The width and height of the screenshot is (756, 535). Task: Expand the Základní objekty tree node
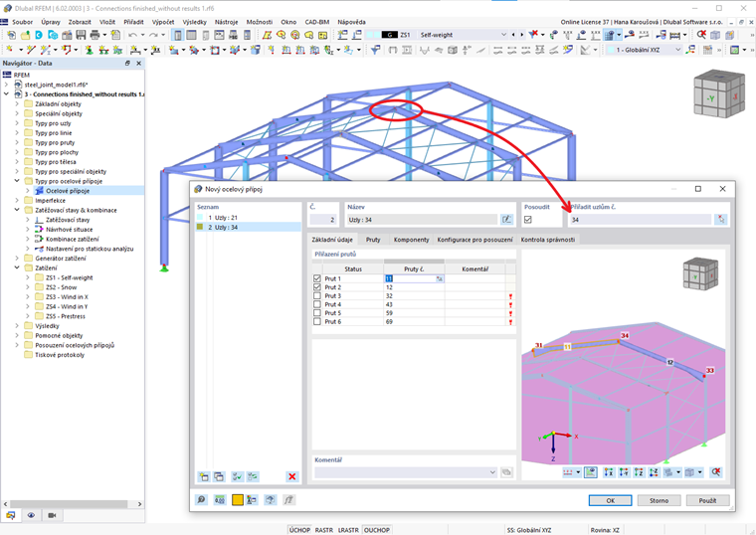17,104
